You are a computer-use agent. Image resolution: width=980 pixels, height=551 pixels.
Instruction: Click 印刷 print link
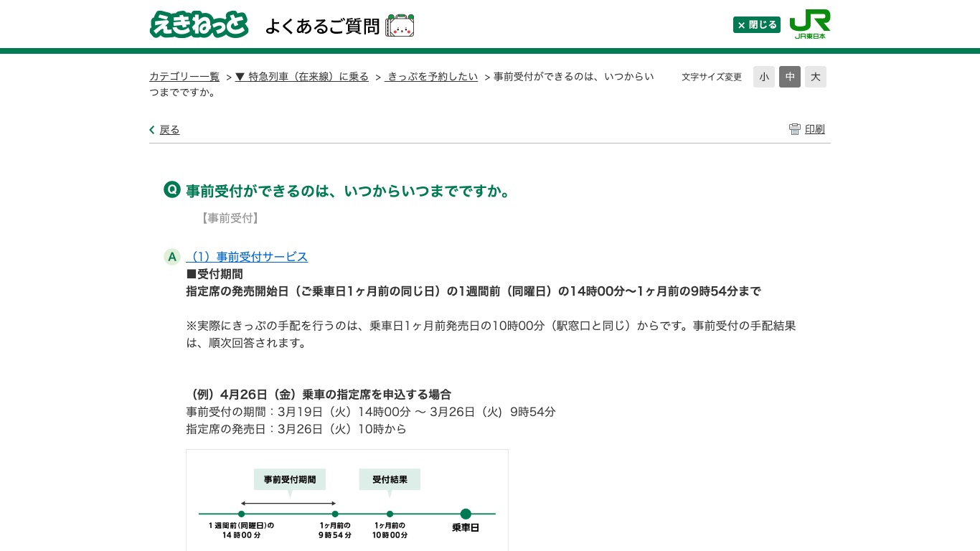pos(815,129)
